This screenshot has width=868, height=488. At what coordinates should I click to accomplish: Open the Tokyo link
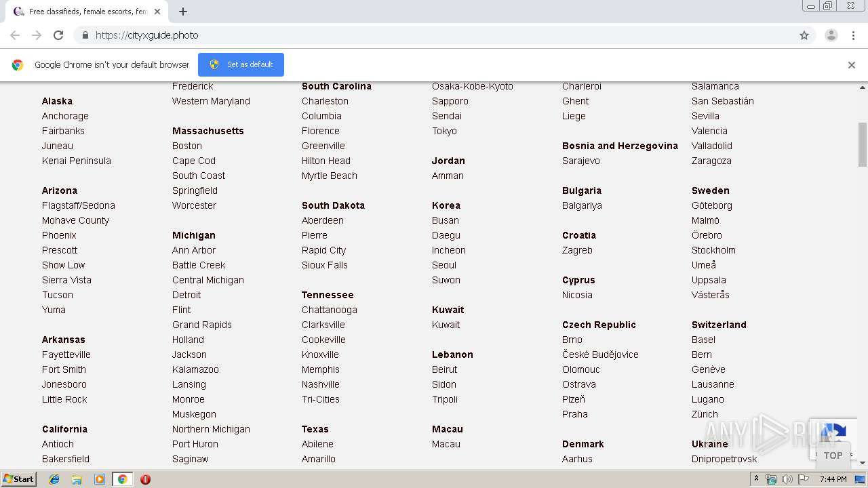(x=444, y=131)
